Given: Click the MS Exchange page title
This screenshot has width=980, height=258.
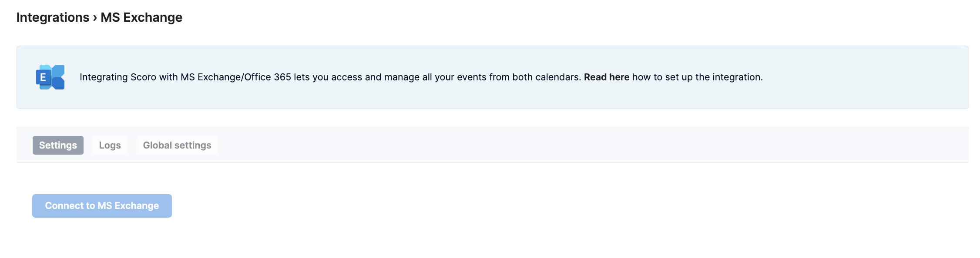Looking at the screenshot, I should [x=141, y=17].
